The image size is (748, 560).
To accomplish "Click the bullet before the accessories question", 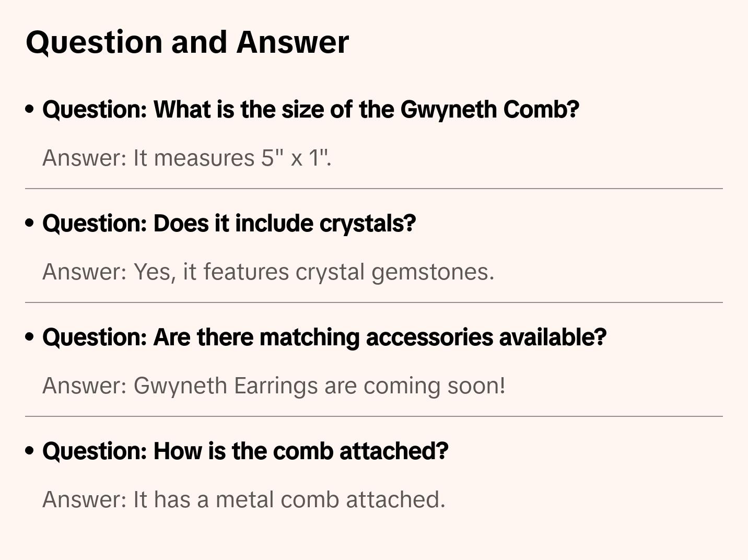I will pos(30,337).
